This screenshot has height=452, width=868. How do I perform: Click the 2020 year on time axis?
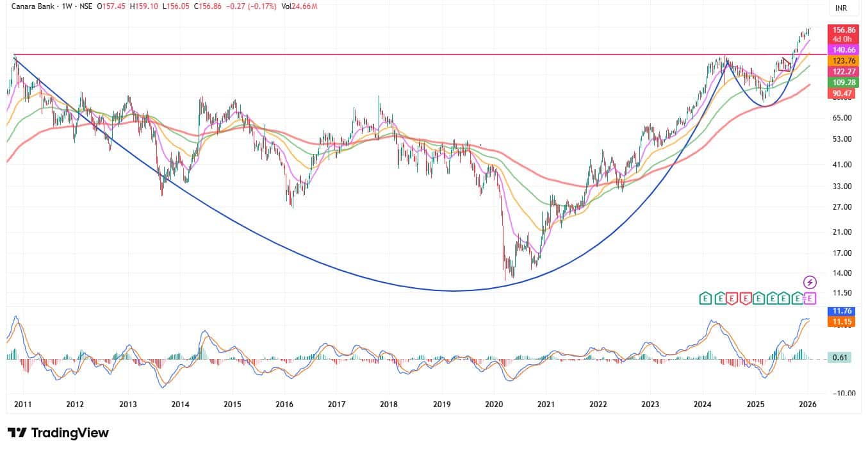coord(494,405)
